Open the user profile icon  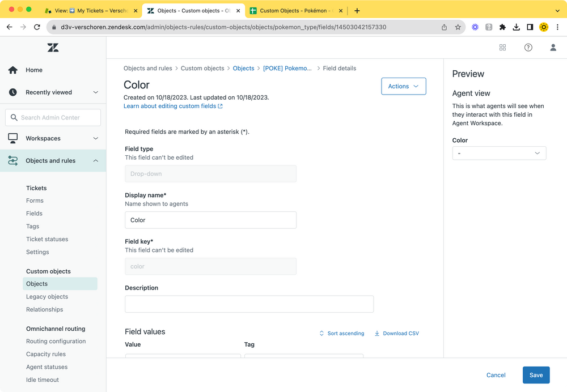pos(553,48)
